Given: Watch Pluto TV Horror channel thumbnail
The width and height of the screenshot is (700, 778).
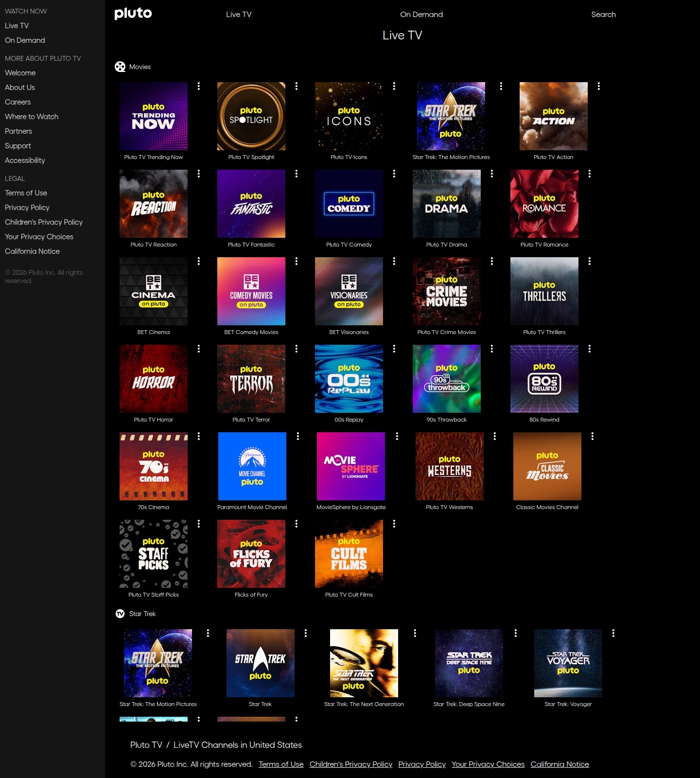Looking at the screenshot, I should (154, 379).
